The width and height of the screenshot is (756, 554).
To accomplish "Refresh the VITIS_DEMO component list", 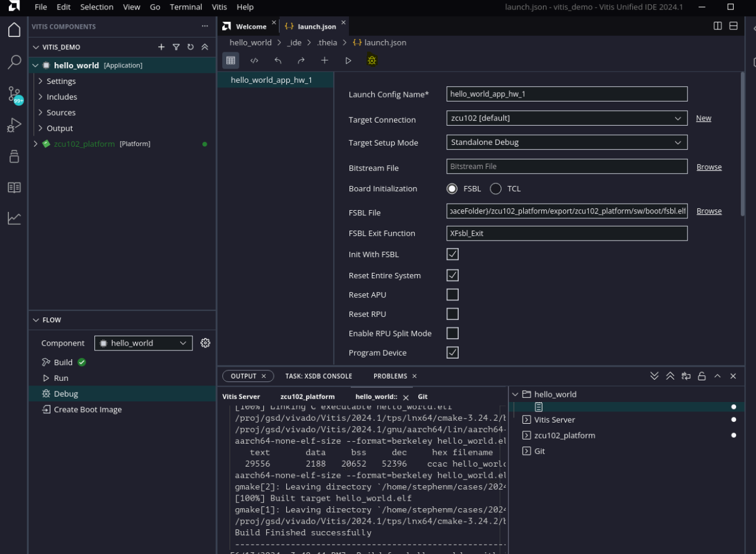I will coord(190,47).
